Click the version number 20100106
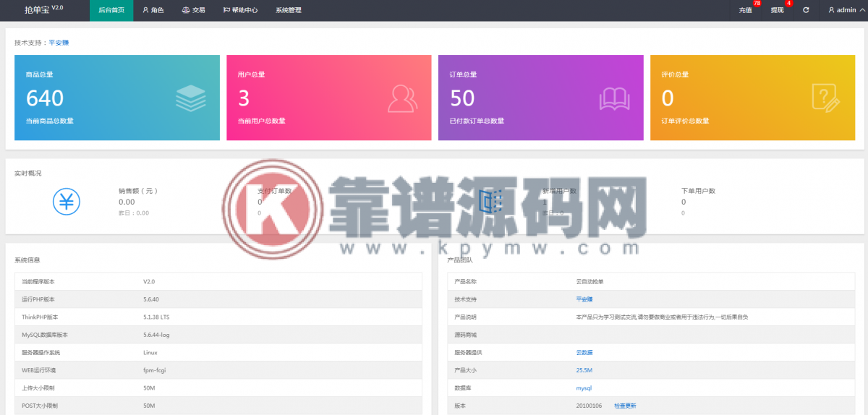868x415 pixels. tap(589, 406)
